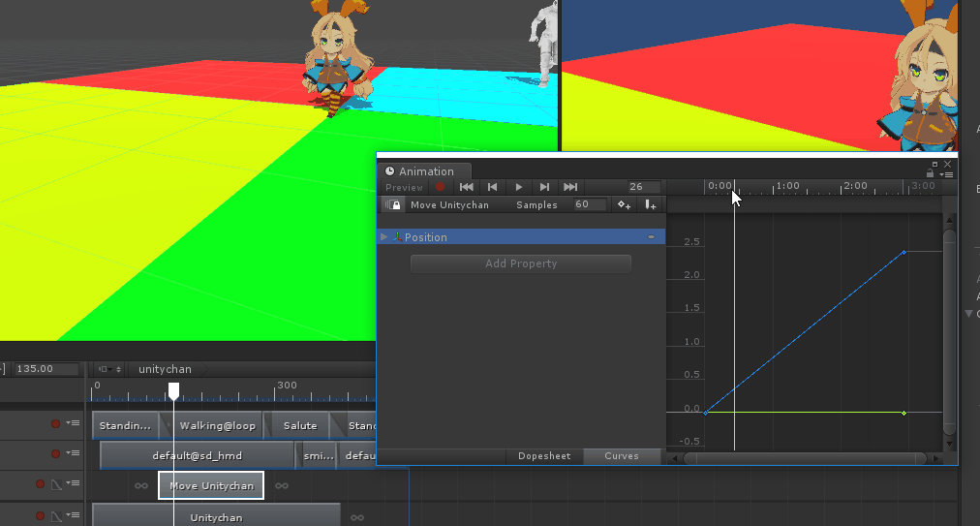Toggle record on the default@sd_hmd track
Viewport: 980px width, 526px height.
coord(55,453)
